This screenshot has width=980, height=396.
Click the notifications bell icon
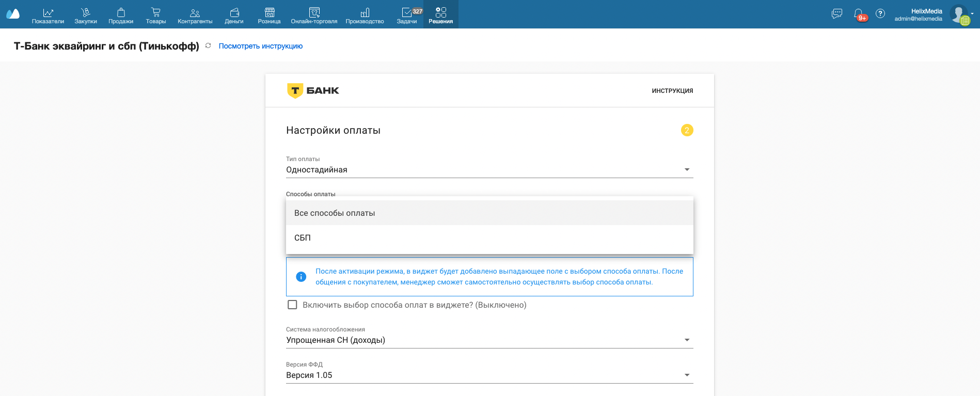858,14
